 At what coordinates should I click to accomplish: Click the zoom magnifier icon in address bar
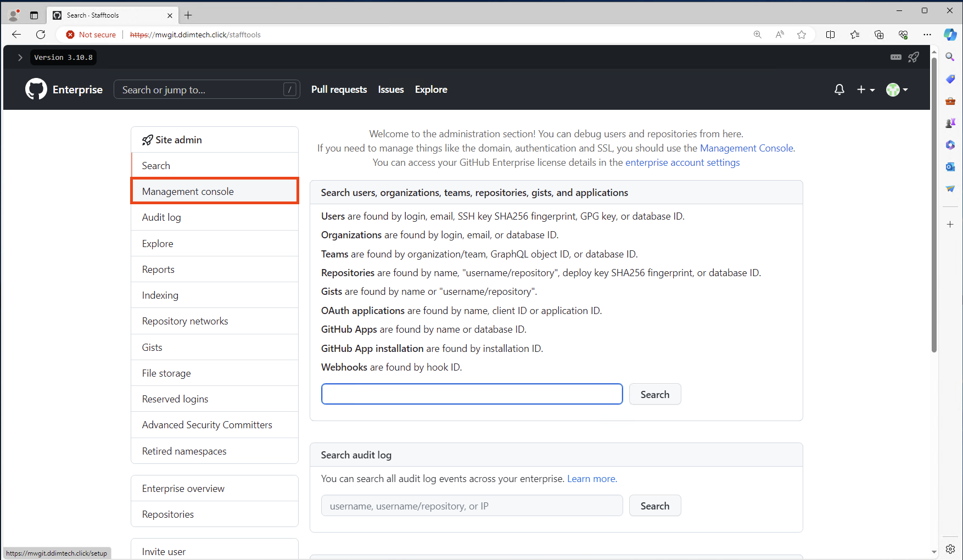click(x=758, y=35)
